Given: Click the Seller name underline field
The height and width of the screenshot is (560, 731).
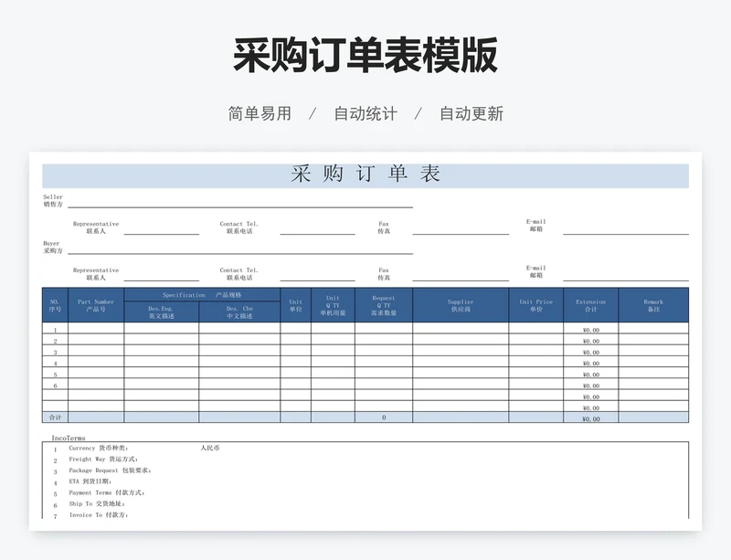Looking at the screenshot, I should point(240,203).
